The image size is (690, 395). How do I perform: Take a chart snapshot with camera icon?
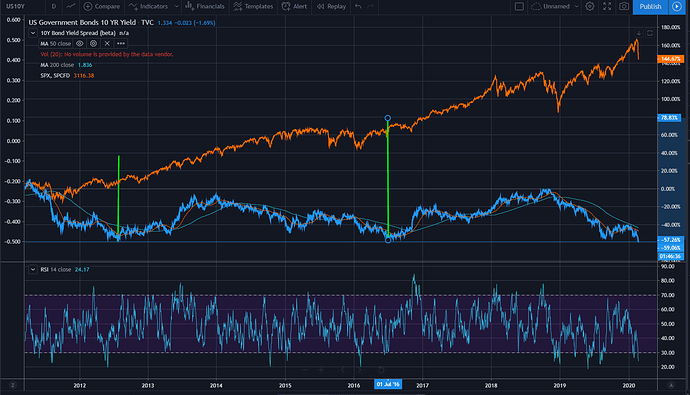tap(624, 6)
